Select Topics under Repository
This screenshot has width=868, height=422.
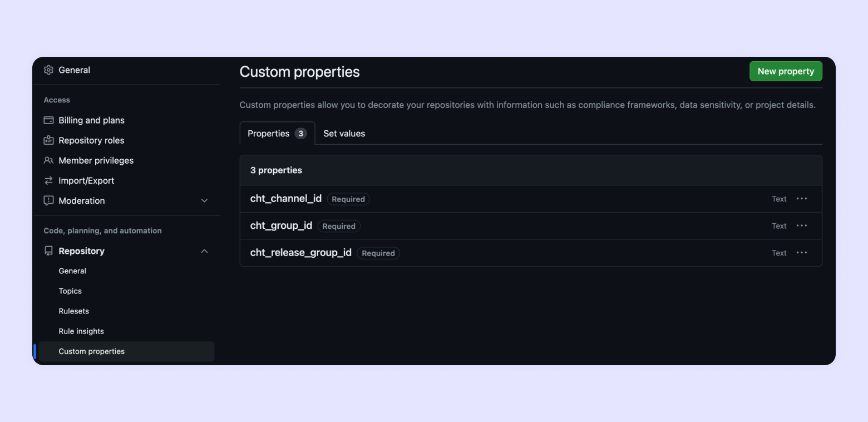click(x=70, y=291)
